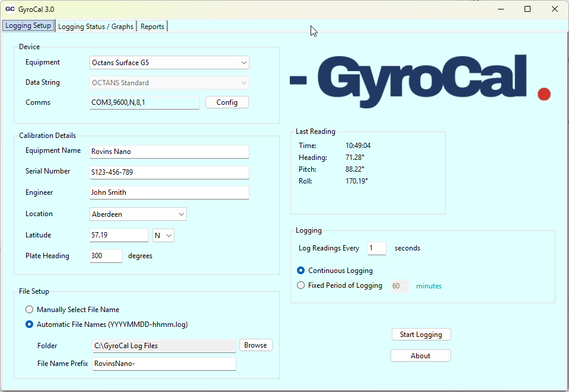The width and height of the screenshot is (569, 392).
Task: Enable Continuous Logging radio option
Action: click(x=301, y=271)
